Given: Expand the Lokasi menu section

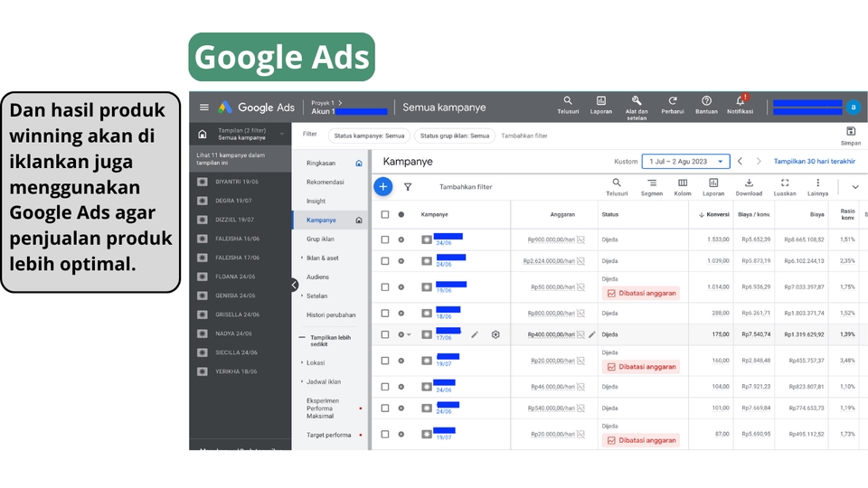Looking at the screenshot, I should (302, 363).
